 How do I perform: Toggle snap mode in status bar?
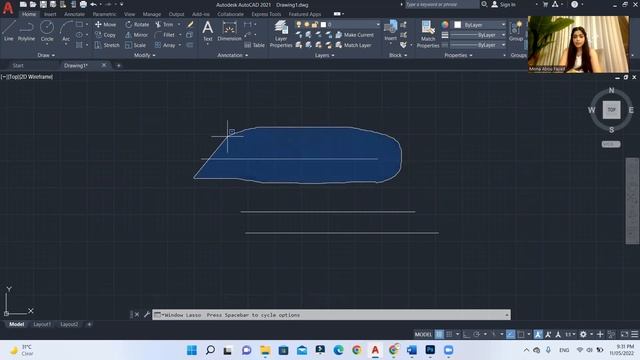click(449, 334)
